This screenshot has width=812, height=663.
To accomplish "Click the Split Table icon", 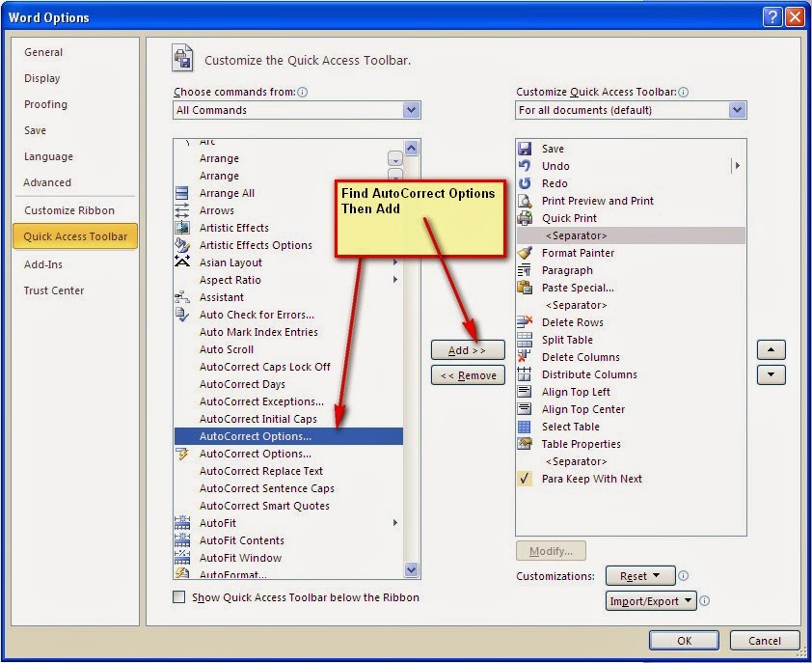I will tap(525, 340).
